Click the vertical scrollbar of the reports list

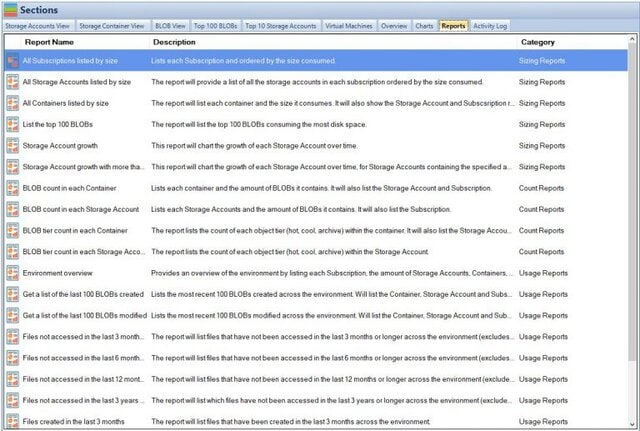pos(633,200)
